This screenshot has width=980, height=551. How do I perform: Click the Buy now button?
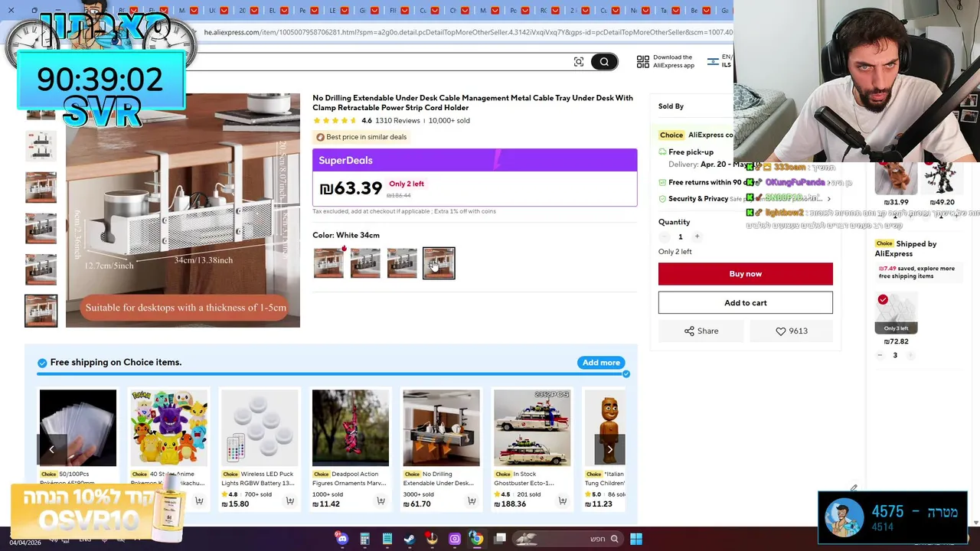pos(746,274)
